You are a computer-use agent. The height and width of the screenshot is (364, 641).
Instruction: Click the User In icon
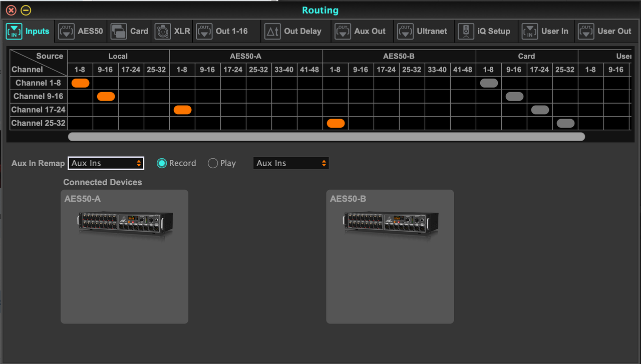tap(530, 31)
